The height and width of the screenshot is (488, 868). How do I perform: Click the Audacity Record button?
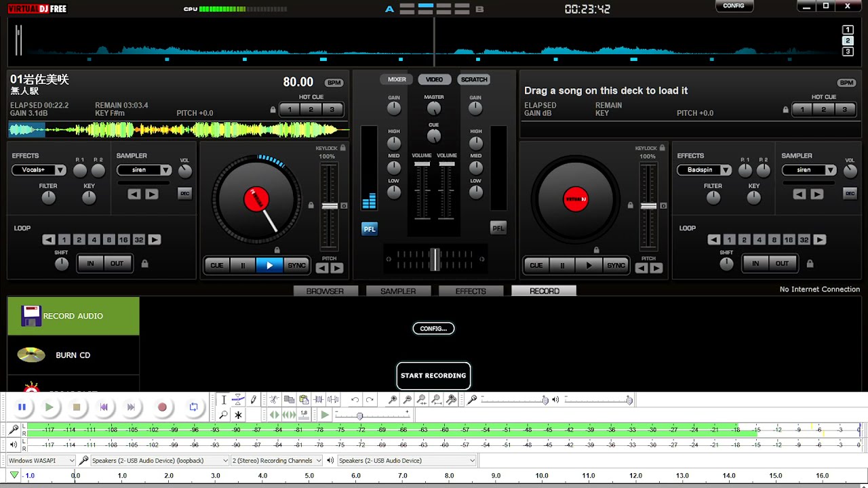tap(162, 407)
